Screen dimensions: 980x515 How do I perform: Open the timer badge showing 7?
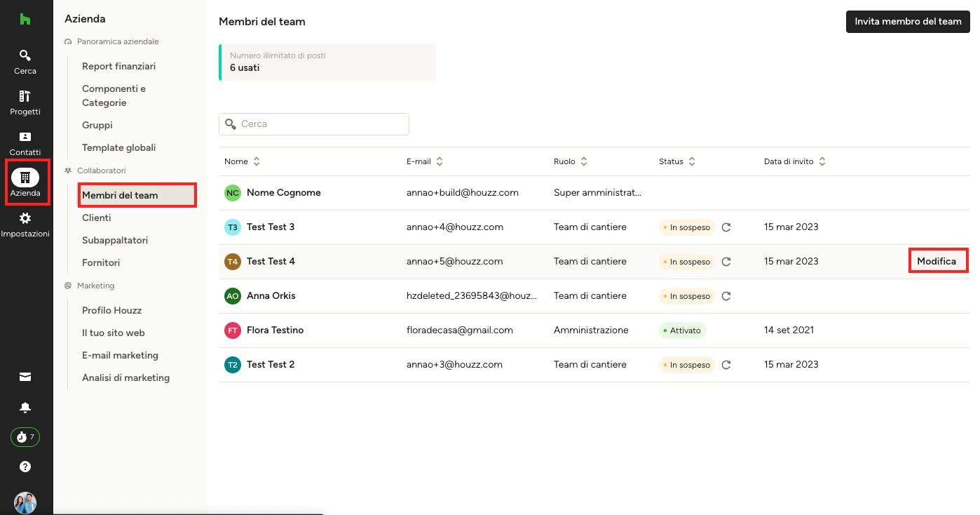point(25,437)
